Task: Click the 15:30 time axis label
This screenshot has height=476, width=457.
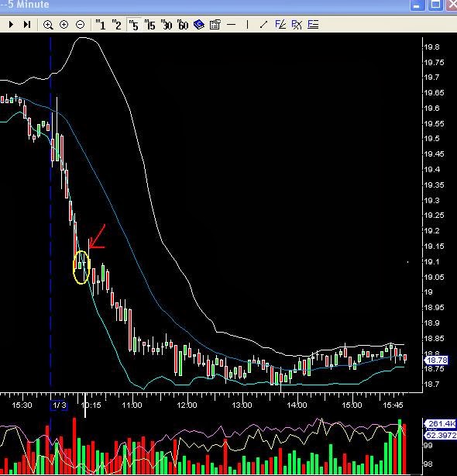Action: 22,405
